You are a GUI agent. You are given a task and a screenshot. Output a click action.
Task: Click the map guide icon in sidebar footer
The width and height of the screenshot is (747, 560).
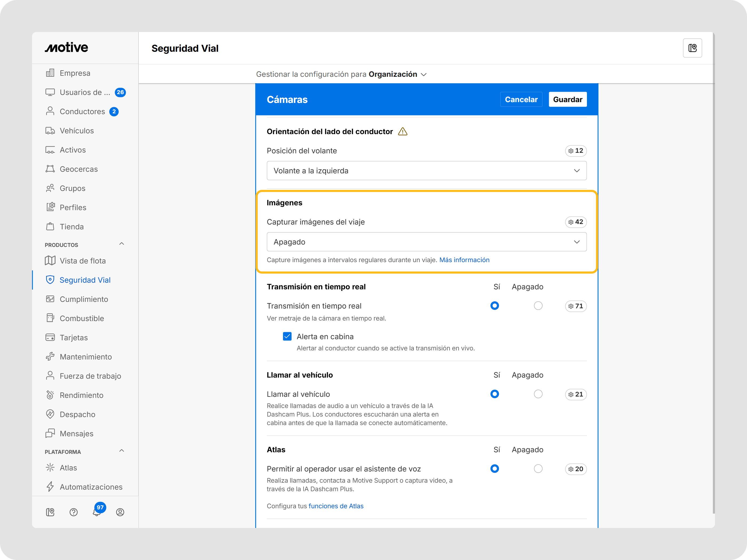(50, 512)
